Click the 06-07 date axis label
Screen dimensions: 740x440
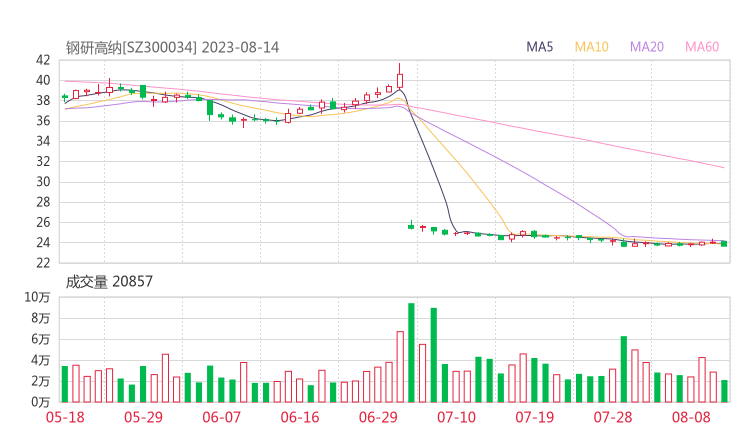(221, 417)
